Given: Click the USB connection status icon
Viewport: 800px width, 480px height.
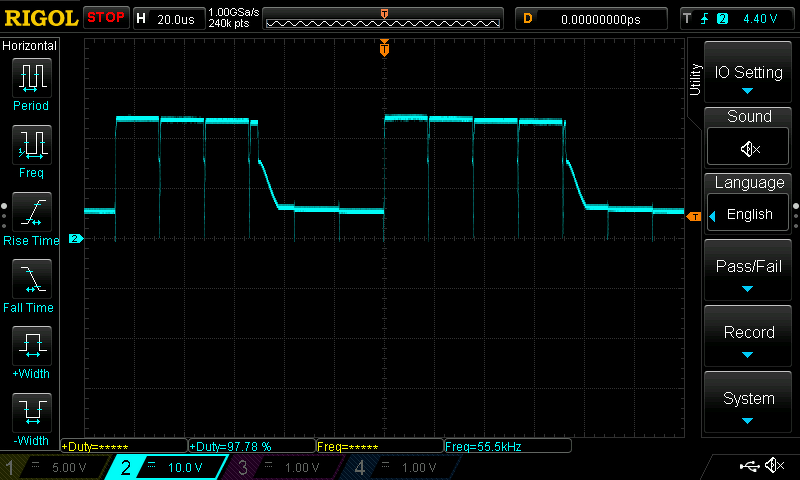Looking at the screenshot, I should pyautogui.click(x=749, y=465).
